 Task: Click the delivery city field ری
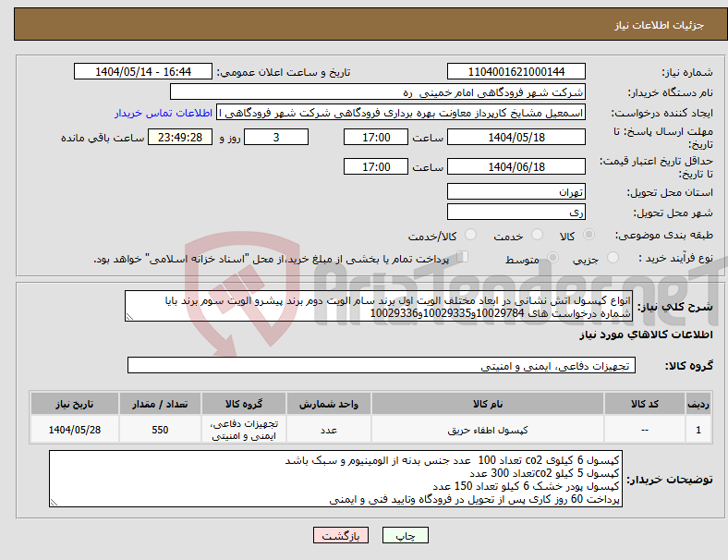pos(516,212)
